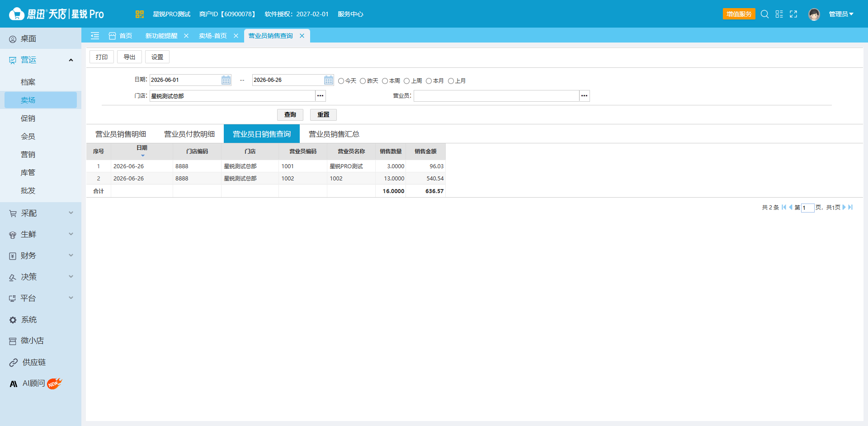The image size is (868, 426).
Task: Open 系统 settings in sidebar
Action: pos(41,320)
